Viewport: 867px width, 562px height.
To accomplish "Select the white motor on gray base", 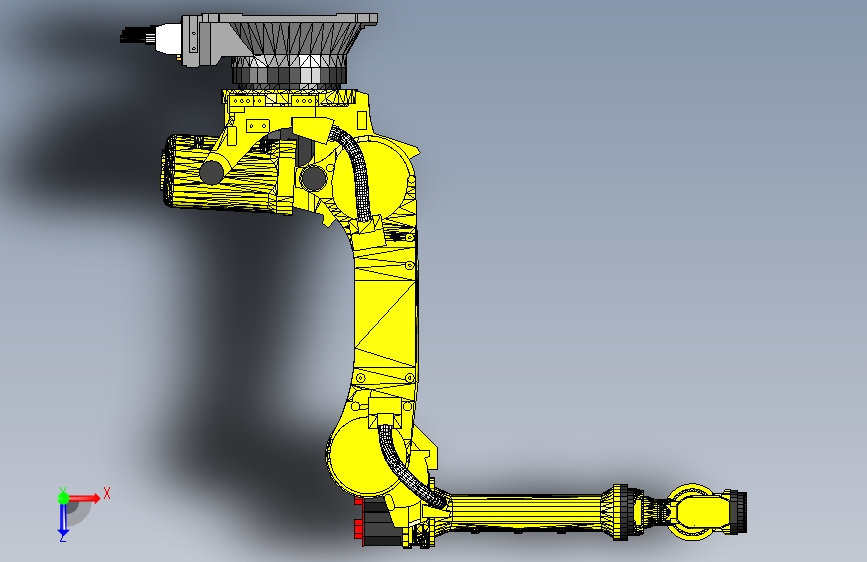I will point(168,39).
